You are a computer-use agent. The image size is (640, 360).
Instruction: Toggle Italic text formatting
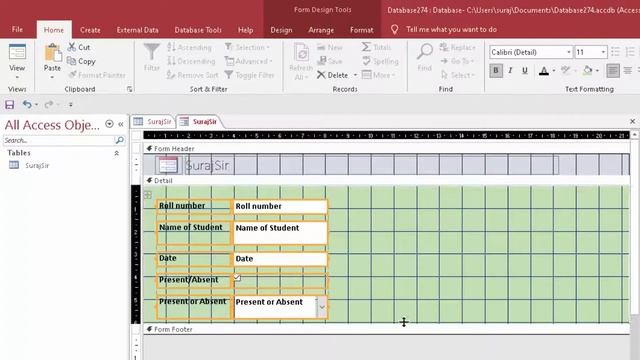pyautogui.click(x=510, y=70)
